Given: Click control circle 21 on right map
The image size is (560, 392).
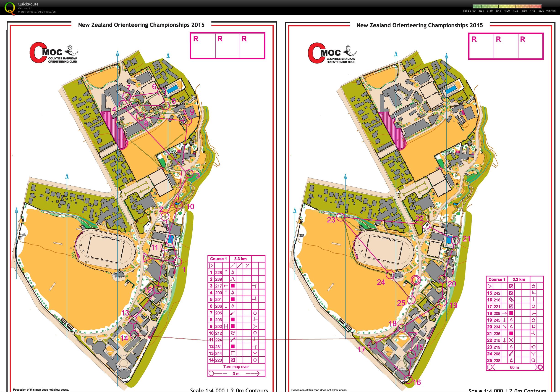Looking at the screenshot, I should tap(455, 240).
